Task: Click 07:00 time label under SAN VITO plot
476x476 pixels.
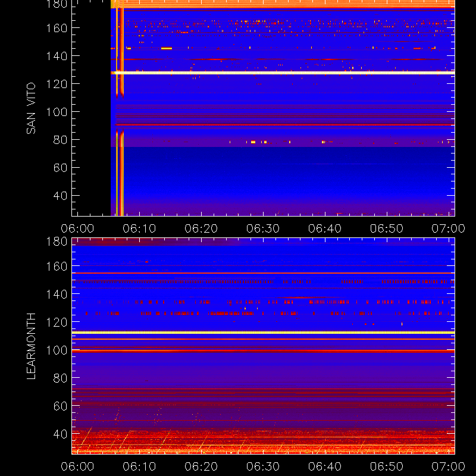Action: click(x=449, y=228)
